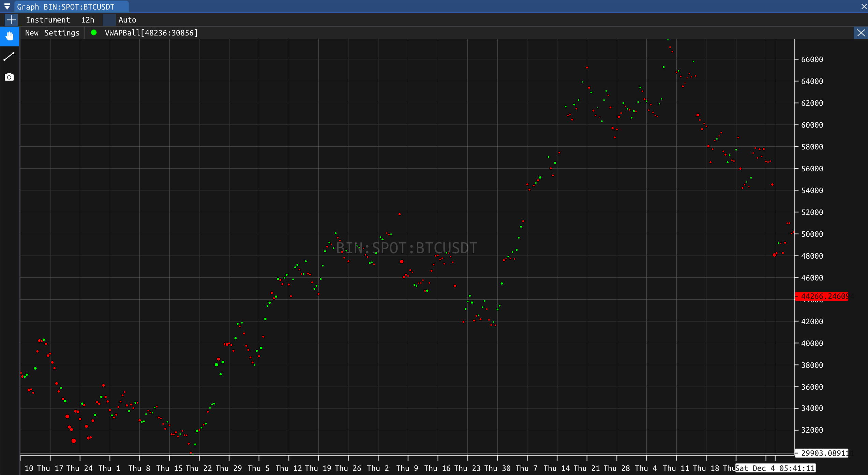Click the 40000 price axis label

click(812, 343)
